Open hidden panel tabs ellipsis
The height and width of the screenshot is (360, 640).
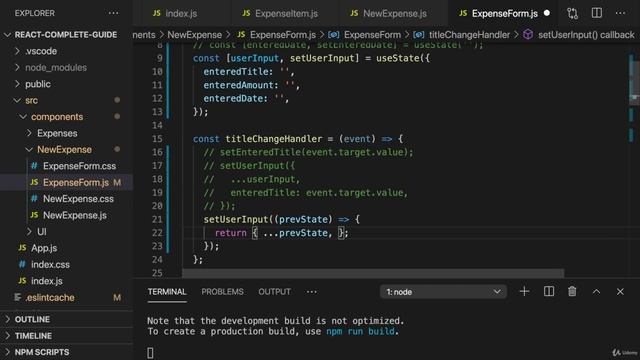311,292
